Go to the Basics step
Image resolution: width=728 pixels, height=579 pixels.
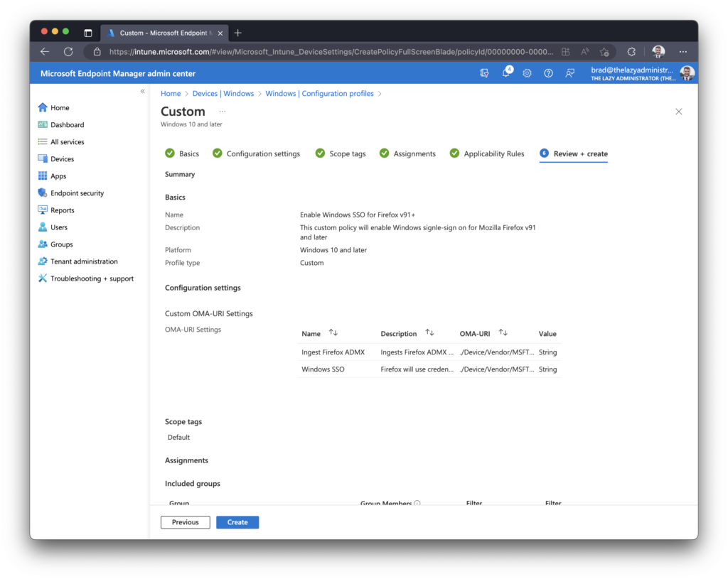click(x=182, y=153)
